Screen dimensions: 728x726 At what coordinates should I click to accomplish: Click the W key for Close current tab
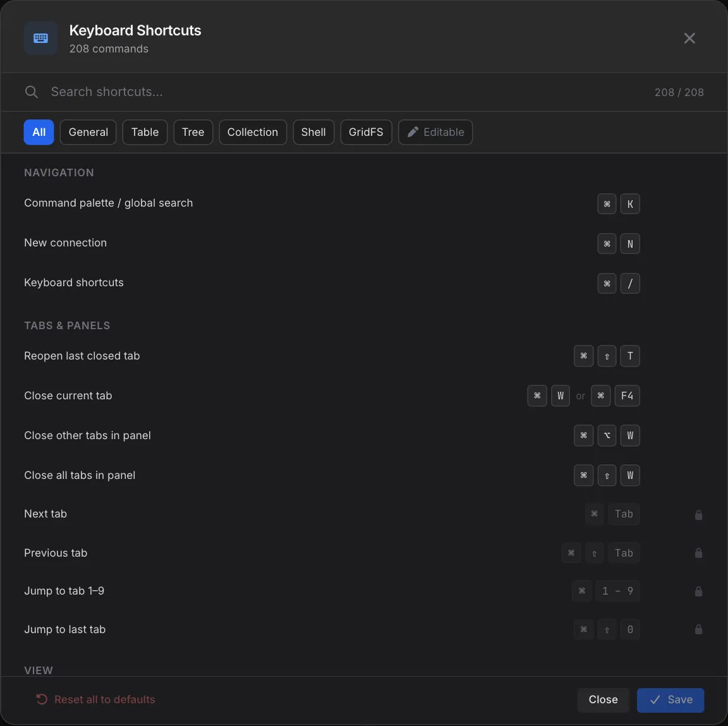pos(561,396)
